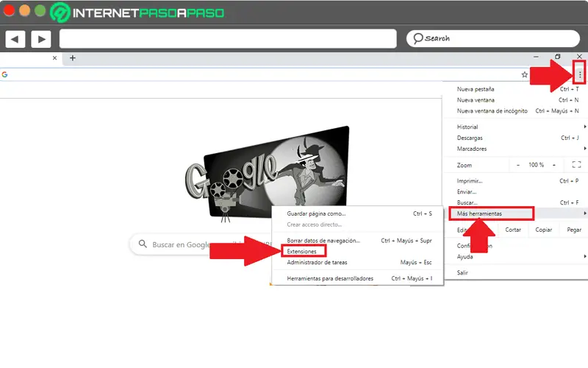This screenshot has height=368, width=588.
Task: Click the 100 % zoom value
Action: click(x=536, y=165)
